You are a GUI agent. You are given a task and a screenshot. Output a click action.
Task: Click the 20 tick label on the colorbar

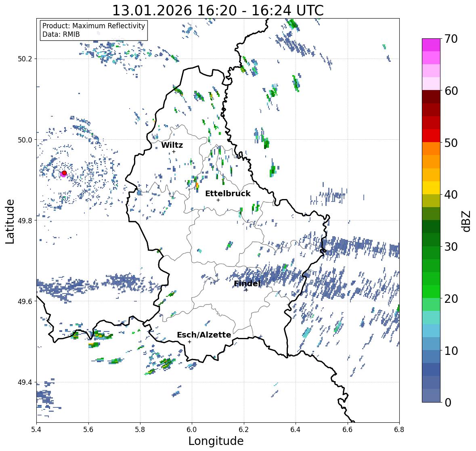451,299
